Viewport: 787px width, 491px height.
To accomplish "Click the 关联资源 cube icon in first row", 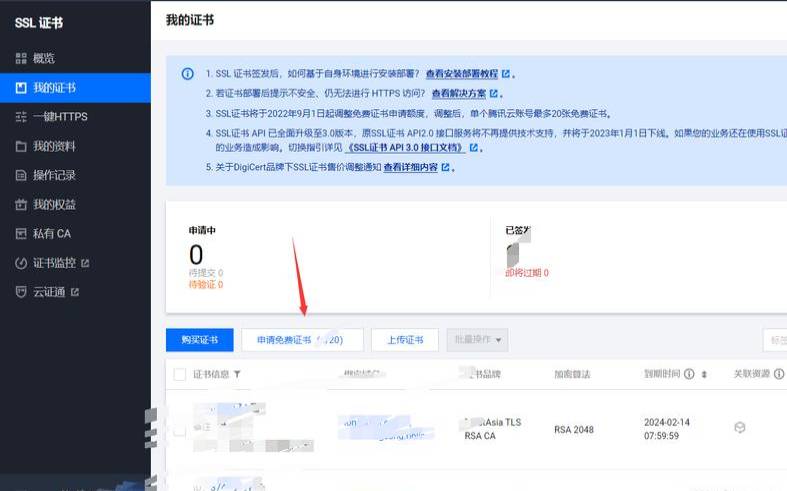I will [x=740, y=428].
